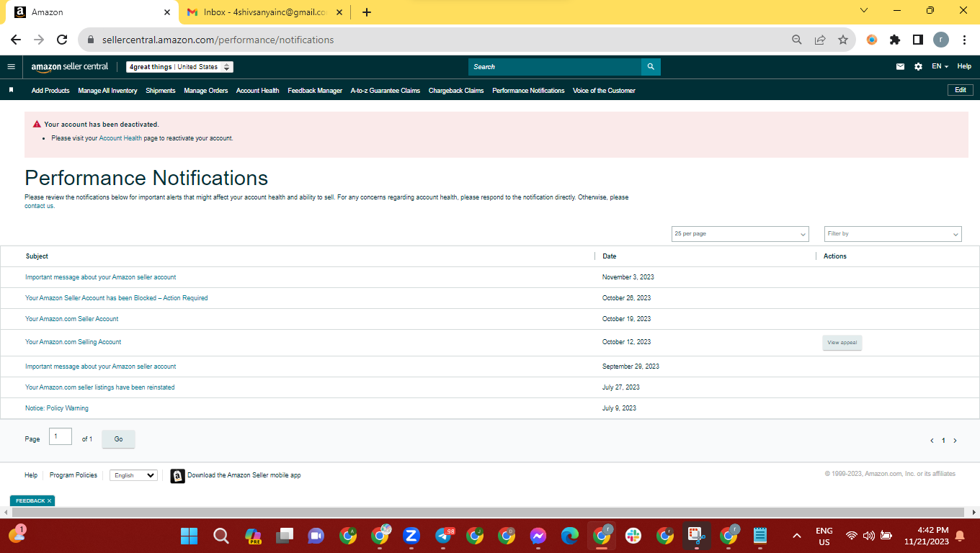Viewport: 980px width, 553px height.
Task: Open Program Policies in the footer
Action: coord(73,475)
